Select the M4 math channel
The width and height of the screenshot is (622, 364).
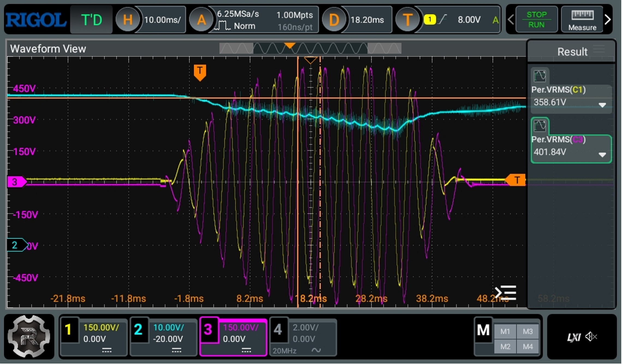click(x=528, y=347)
